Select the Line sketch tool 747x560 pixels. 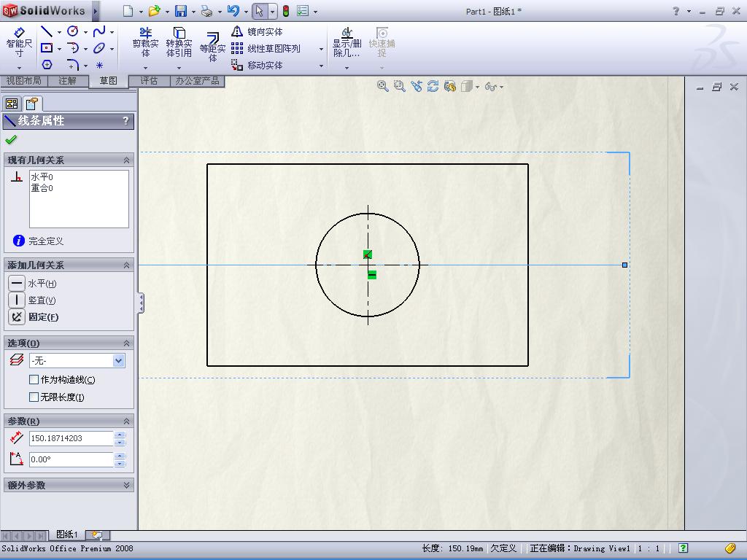coord(46,31)
